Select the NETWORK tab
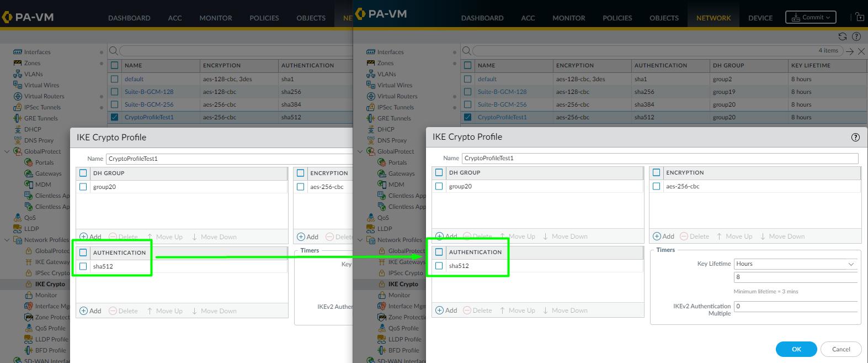 [x=713, y=18]
